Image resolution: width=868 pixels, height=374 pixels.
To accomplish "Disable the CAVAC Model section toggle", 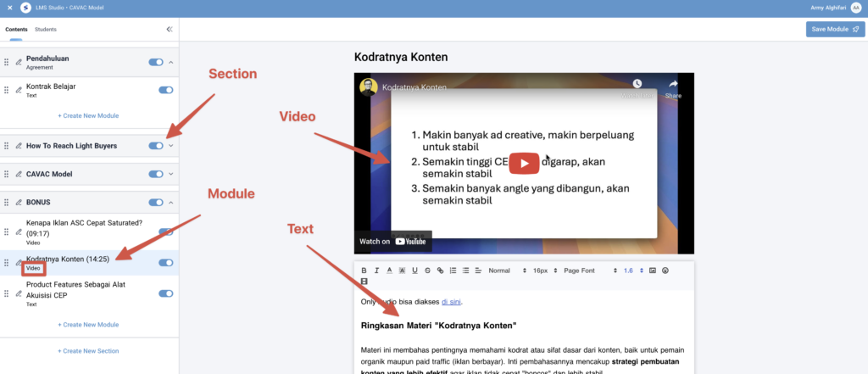I will (x=156, y=174).
